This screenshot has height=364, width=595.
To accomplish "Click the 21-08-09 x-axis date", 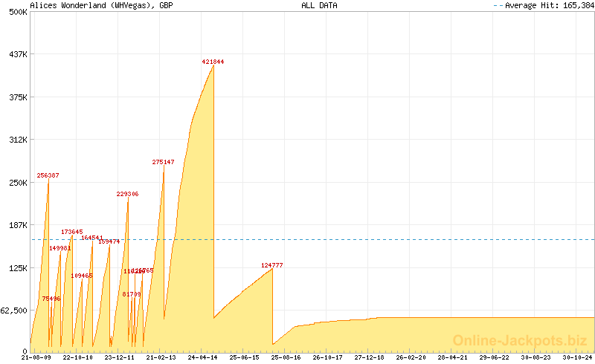I will pyautogui.click(x=36, y=357).
